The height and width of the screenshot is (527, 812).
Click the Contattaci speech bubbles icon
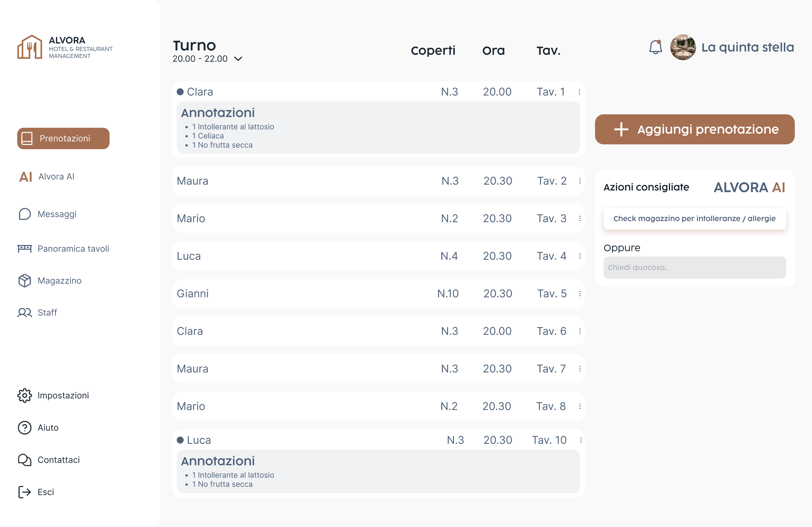tap(25, 459)
